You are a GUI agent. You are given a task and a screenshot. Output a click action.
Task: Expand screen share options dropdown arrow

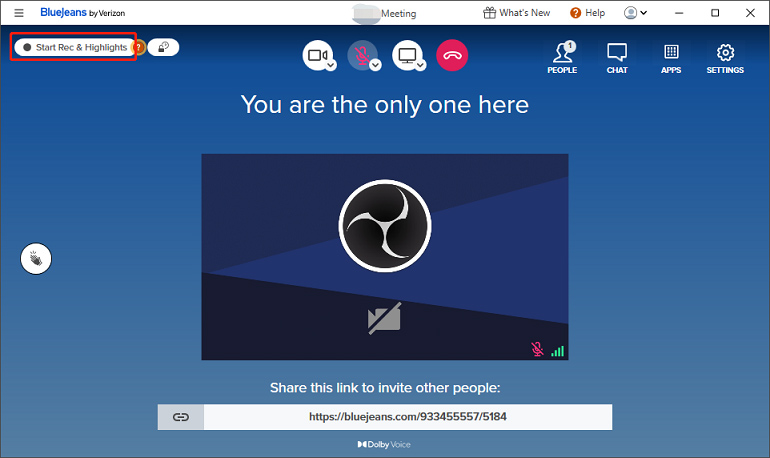(420, 65)
